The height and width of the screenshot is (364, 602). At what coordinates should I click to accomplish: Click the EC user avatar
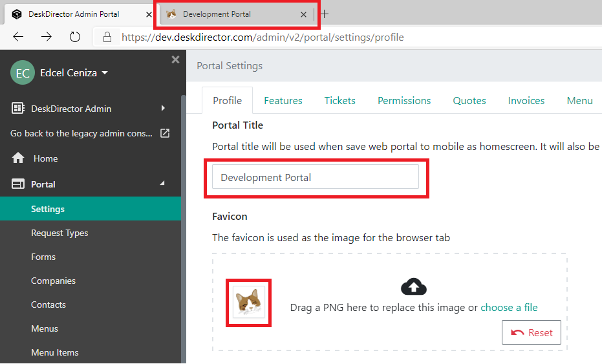pyautogui.click(x=23, y=72)
